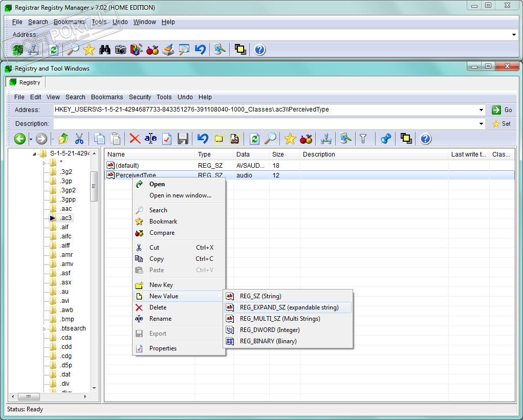Open the main top Address bar dropdown
Screen dimensions: 523x420
pyautogui.click(x=514, y=35)
